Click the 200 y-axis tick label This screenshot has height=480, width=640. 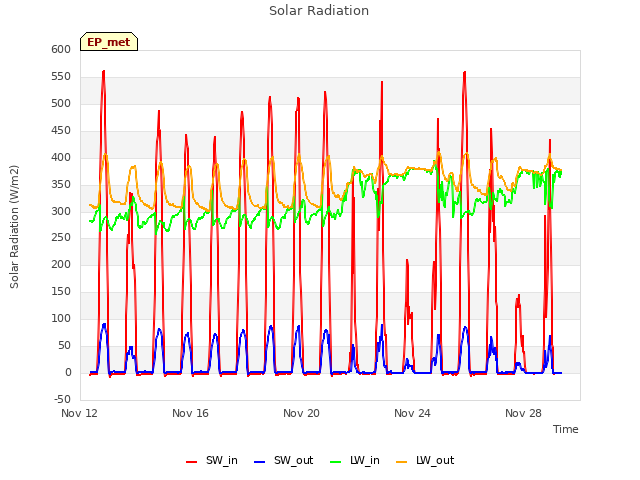(61, 264)
